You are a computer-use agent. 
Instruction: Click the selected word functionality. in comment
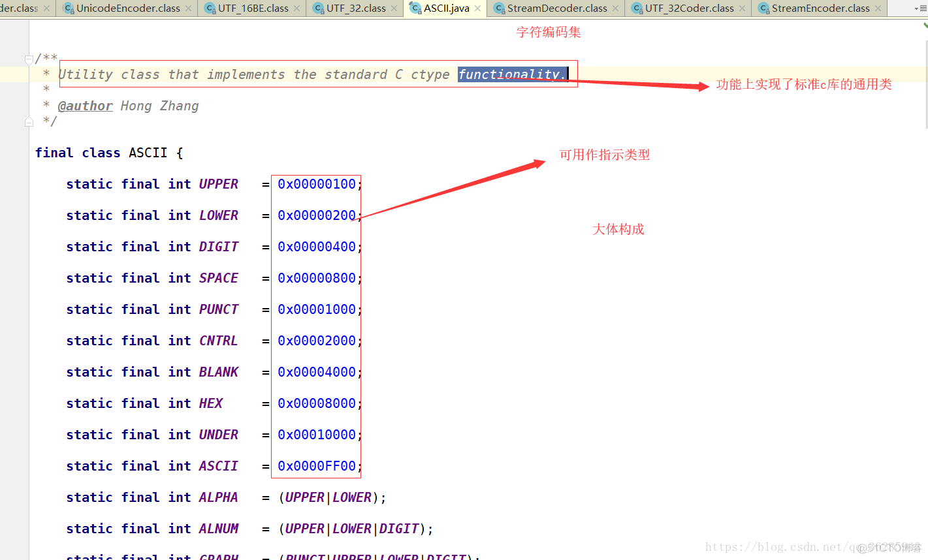(513, 74)
